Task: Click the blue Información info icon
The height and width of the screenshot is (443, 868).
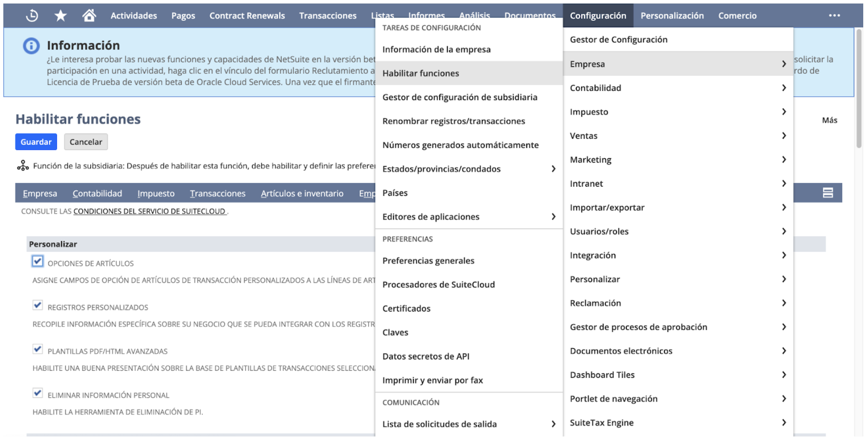Action: click(x=31, y=46)
